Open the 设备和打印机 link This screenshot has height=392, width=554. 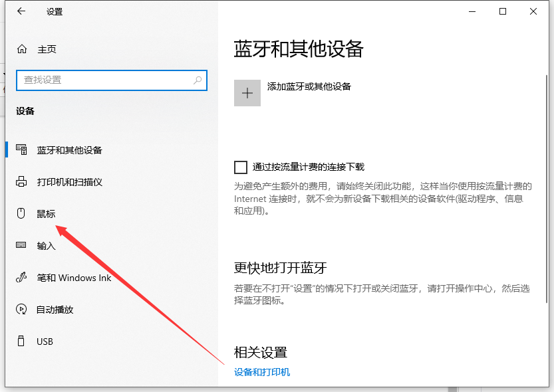(x=262, y=372)
